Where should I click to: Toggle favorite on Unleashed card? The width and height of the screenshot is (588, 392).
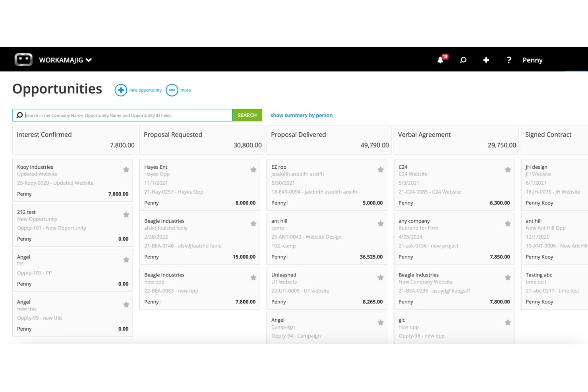coord(381,278)
